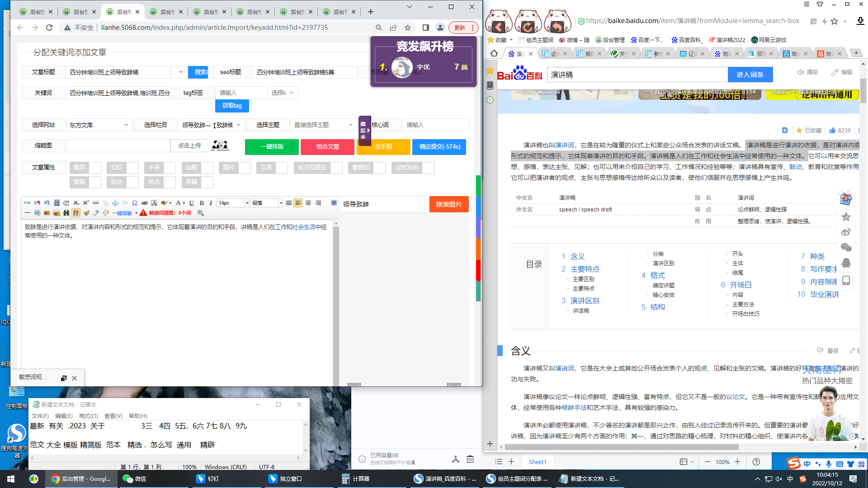The image size is (868, 488).
Task: Click the 获取tag button
Action: tap(231, 105)
